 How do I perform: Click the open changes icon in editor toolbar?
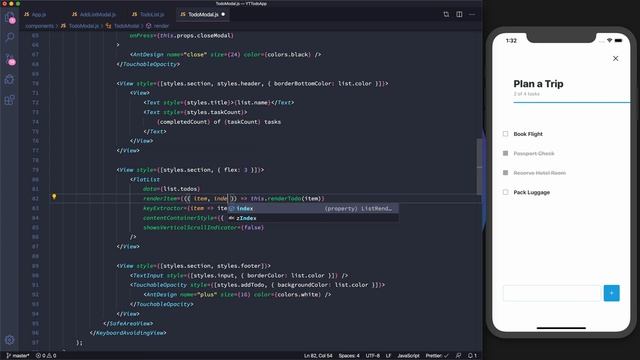[x=446, y=14]
